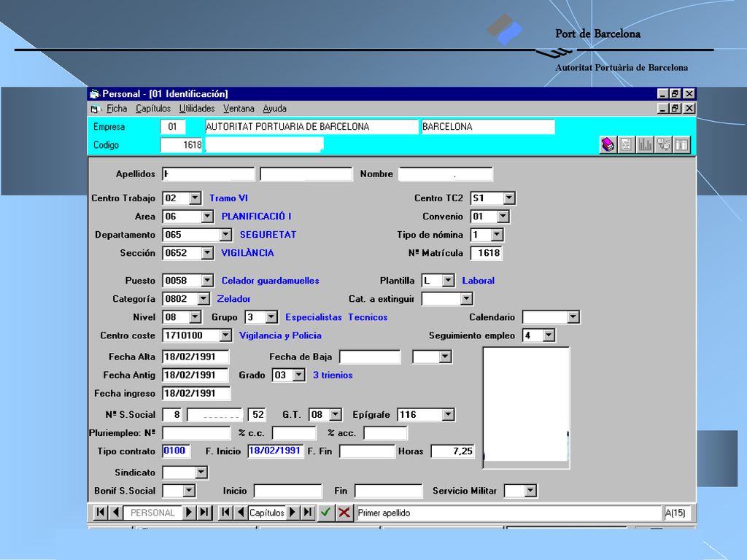
Task: Click the document icon left of Ficha
Action: point(95,109)
